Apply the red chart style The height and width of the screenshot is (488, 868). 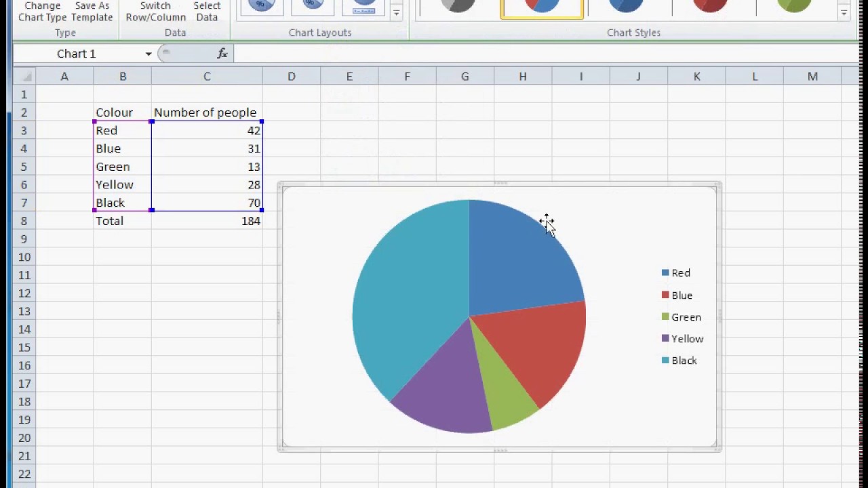click(710, 8)
